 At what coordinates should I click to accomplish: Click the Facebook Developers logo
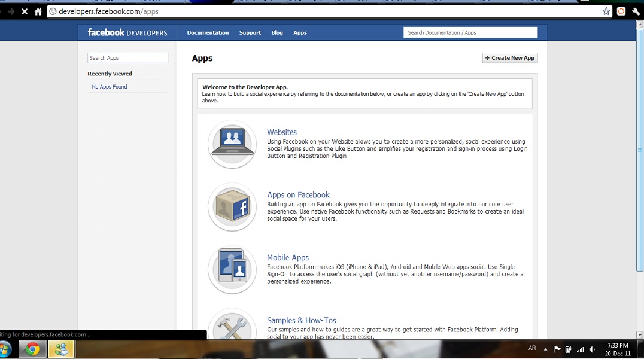tap(127, 32)
